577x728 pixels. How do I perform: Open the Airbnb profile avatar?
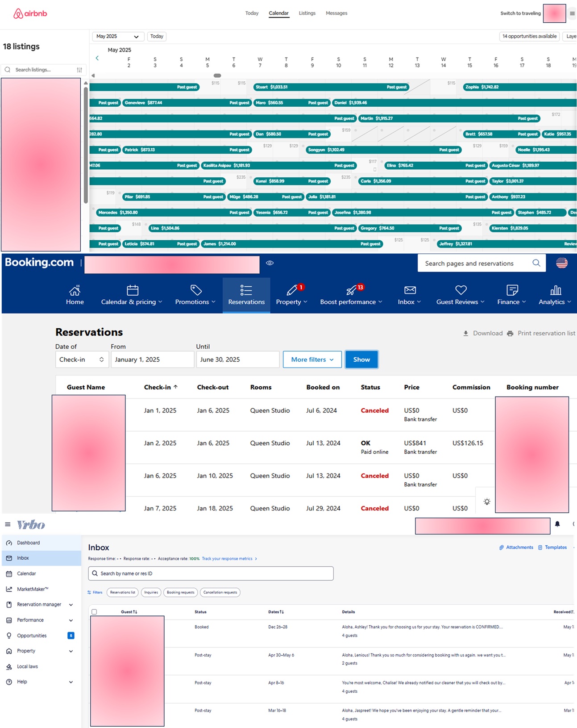(x=554, y=13)
